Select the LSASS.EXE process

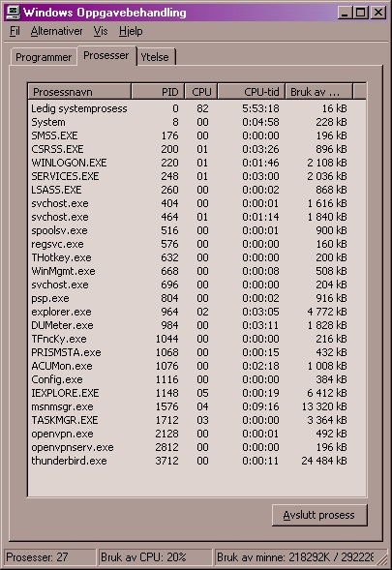point(196,190)
